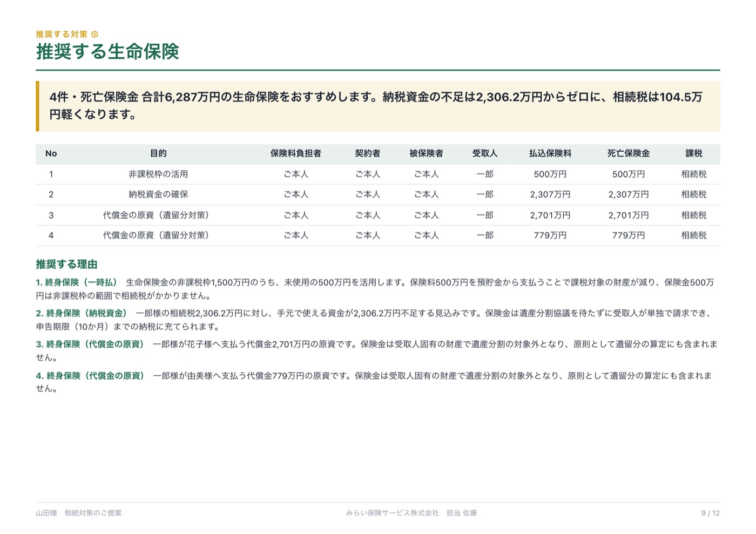The width and height of the screenshot is (756, 534).
Task: Click the 受取人 column header
Action: (x=485, y=153)
